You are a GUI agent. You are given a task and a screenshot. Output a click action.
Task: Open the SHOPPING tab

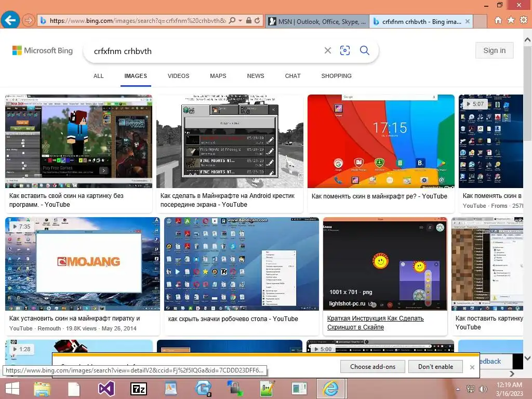pos(337,76)
